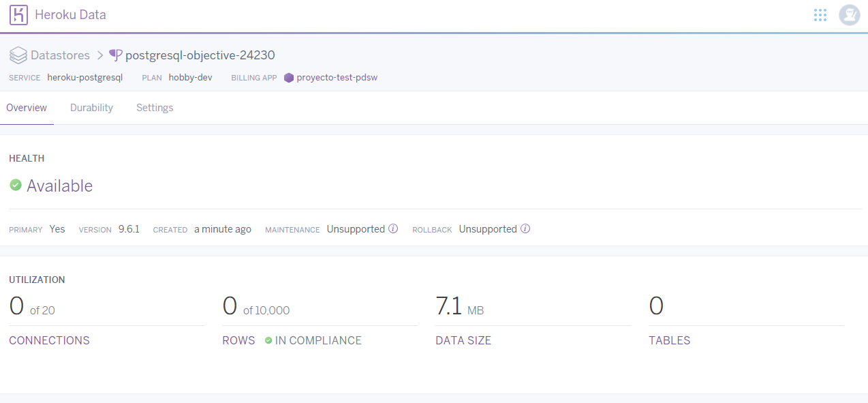Click hobby-dev plan value
This screenshot has width=868, height=403.
191,77
